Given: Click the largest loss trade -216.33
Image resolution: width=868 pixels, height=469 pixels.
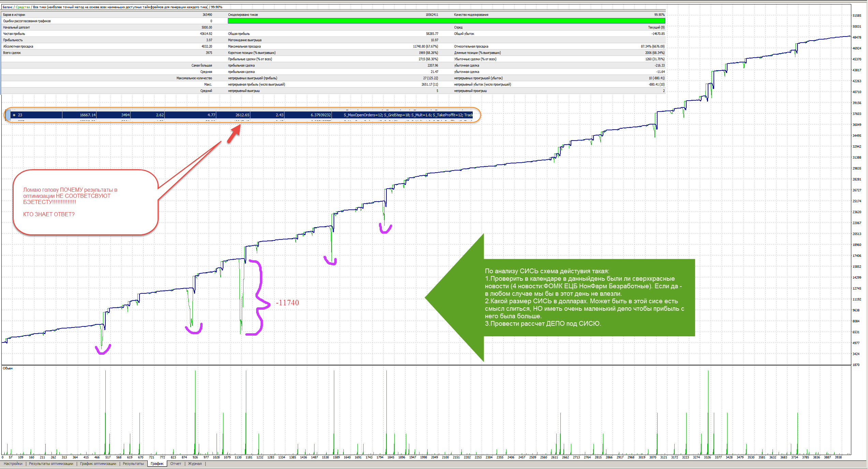Looking at the screenshot, I should click(x=660, y=65).
